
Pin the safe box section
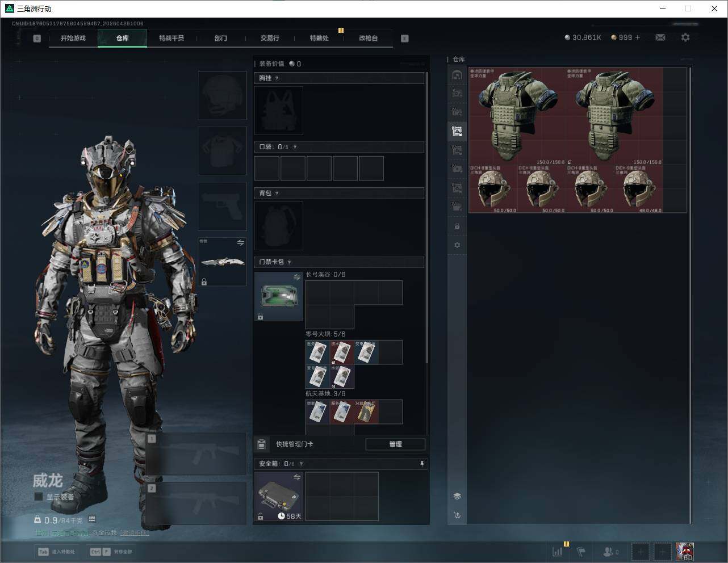coord(422,464)
